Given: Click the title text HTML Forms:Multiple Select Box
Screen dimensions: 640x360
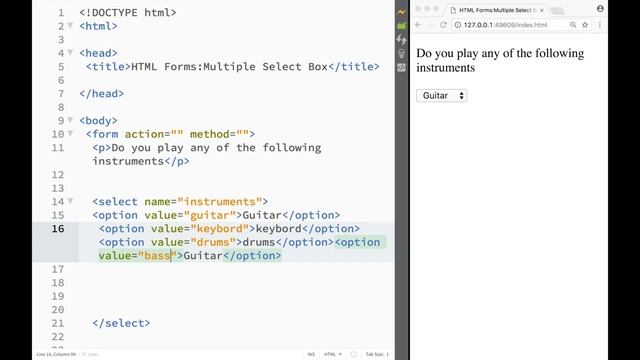Looking at the screenshot, I should pyautogui.click(x=229, y=67).
